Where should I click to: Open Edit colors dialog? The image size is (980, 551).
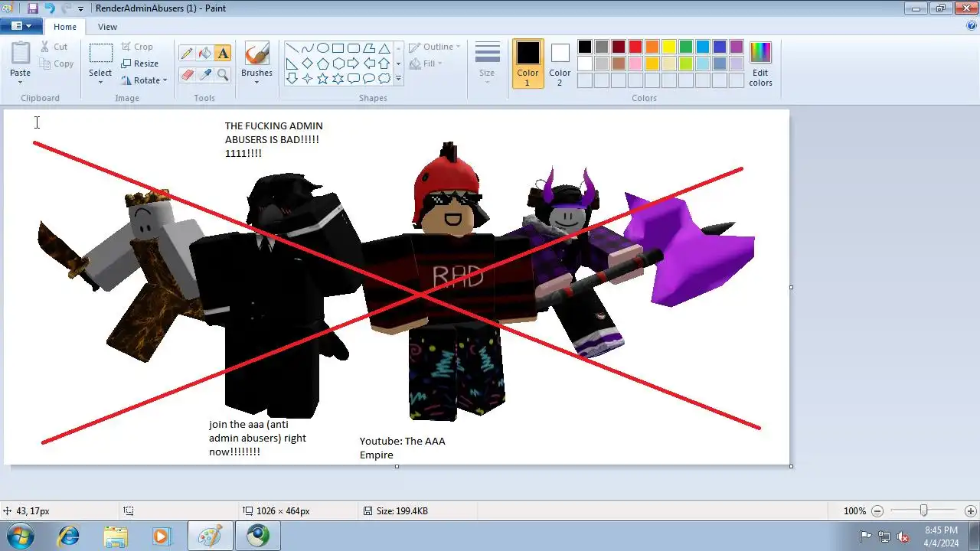tap(760, 64)
